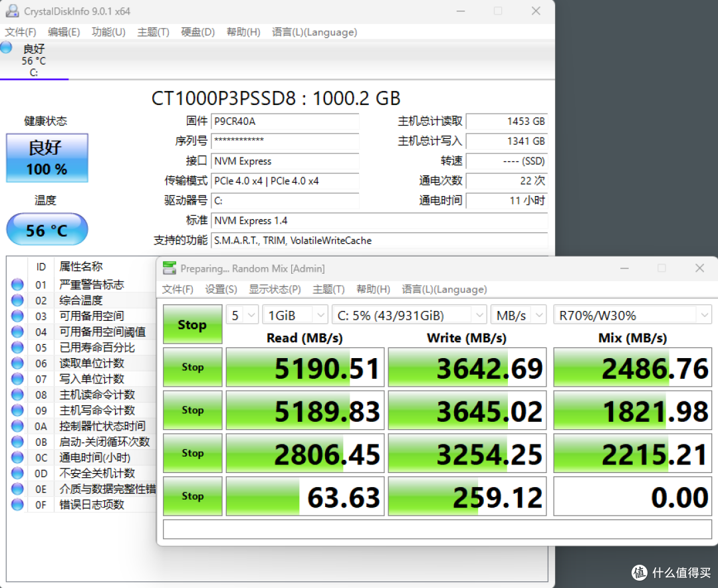Viewport: 718px width, 588px height.
Task: Open 硬盘(D) menu in CrystalDiskInfo
Action: [198, 32]
